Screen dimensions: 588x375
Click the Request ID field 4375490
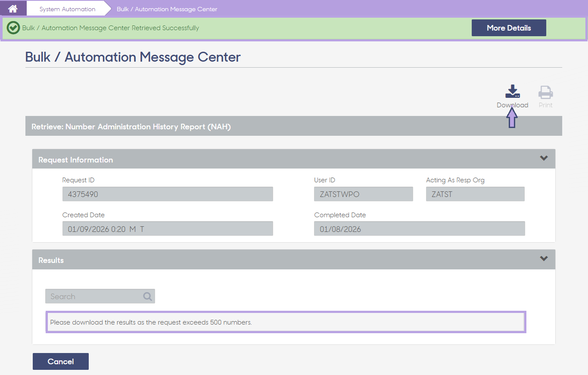pyautogui.click(x=168, y=194)
